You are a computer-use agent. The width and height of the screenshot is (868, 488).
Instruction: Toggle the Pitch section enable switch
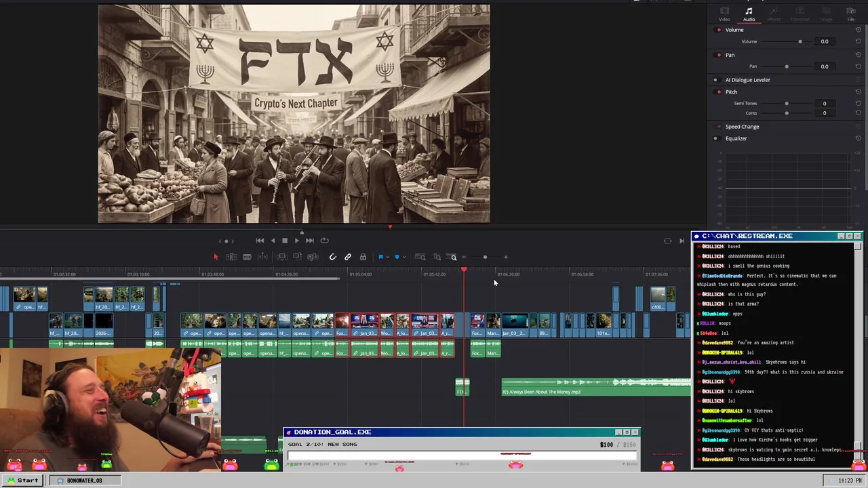(719, 92)
